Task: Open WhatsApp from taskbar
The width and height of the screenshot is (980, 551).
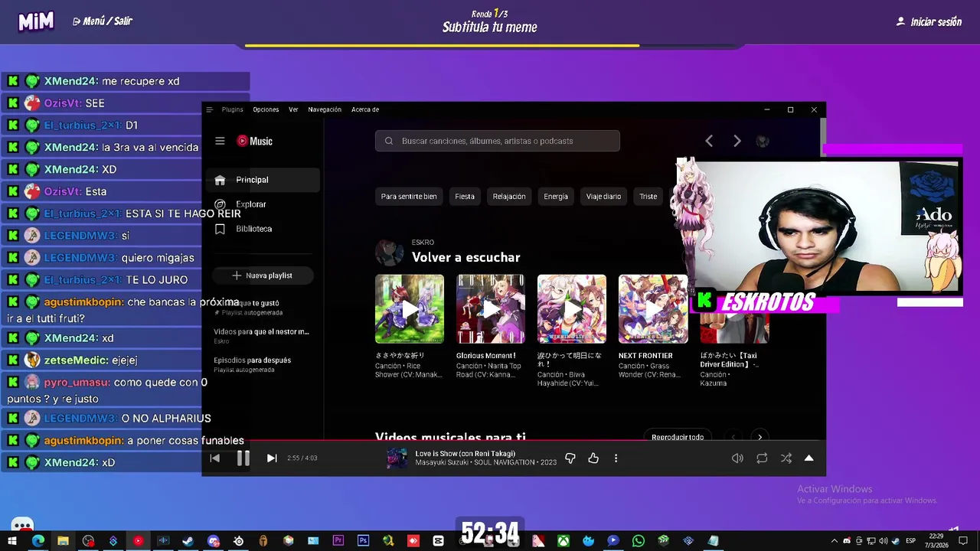Action: click(639, 541)
